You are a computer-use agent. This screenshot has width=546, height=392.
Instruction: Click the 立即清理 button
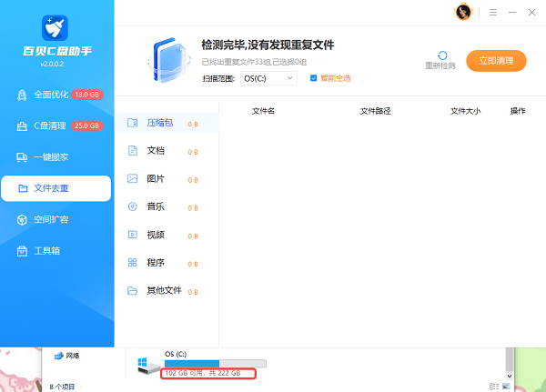[496, 61]
